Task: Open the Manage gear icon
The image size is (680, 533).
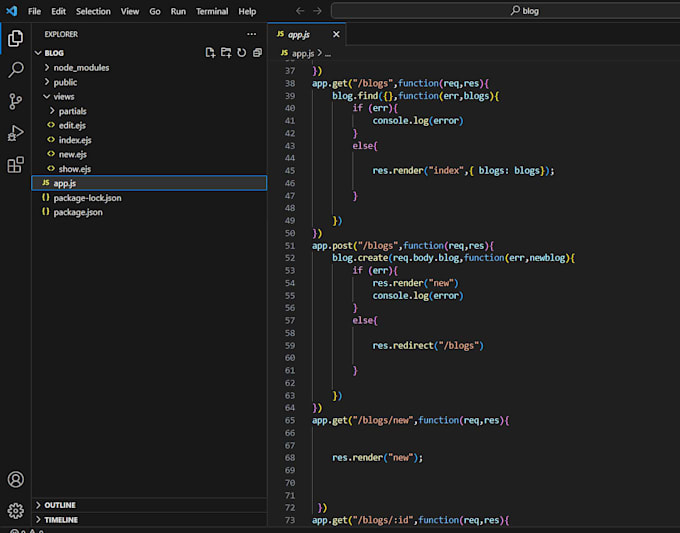Action: point(16,510)
